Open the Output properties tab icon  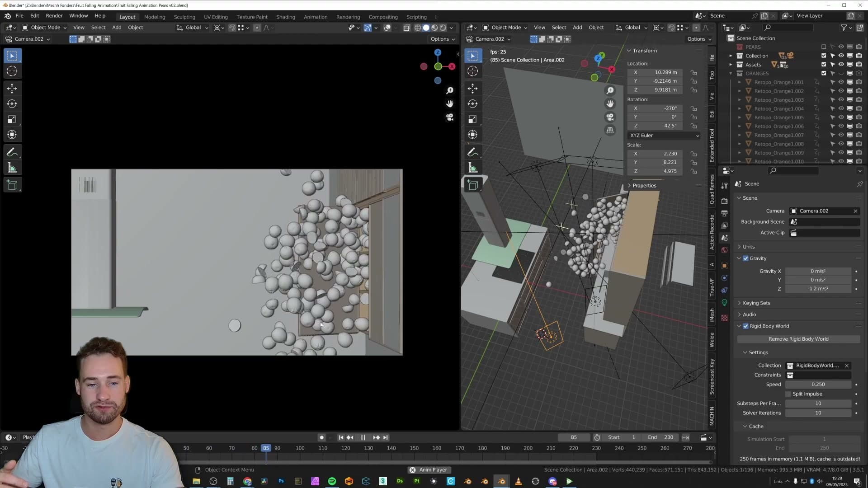click(x=724, y=213)
